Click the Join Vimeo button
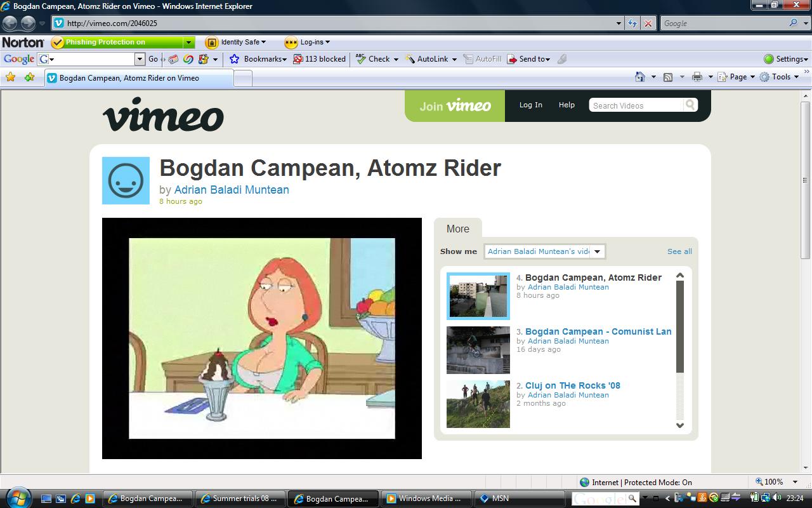The height and width of the screenshot is (508, 812). [455, 106]
